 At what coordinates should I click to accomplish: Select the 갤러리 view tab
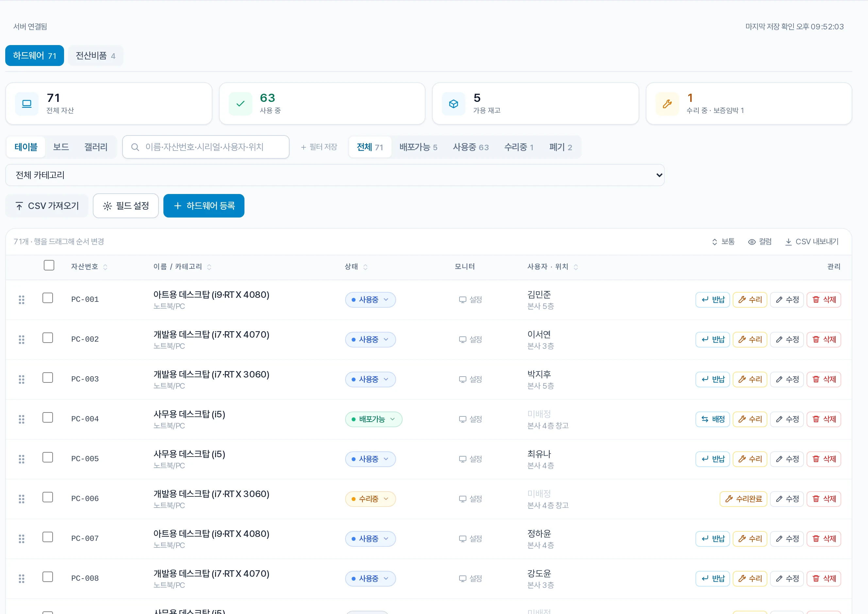96,147
